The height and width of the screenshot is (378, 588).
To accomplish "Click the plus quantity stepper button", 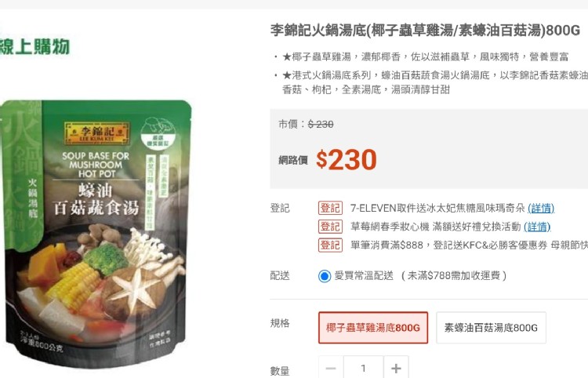I will 396,368.
